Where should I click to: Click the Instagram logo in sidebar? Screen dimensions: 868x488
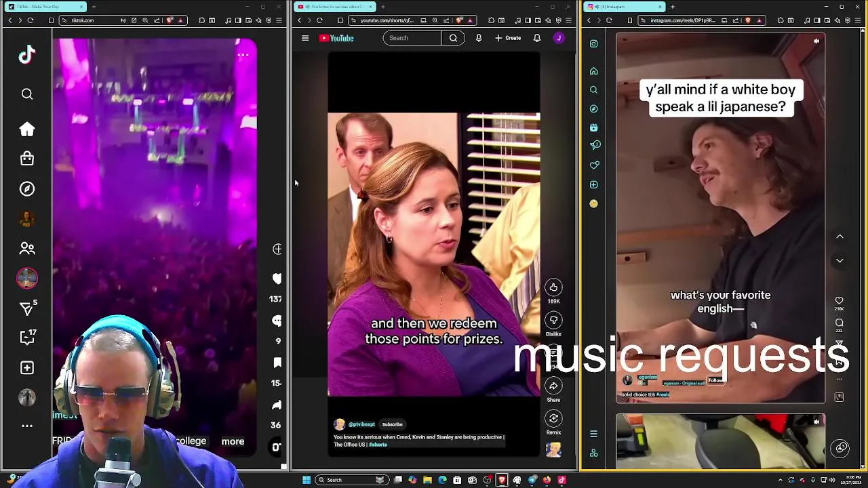[593, 44]
